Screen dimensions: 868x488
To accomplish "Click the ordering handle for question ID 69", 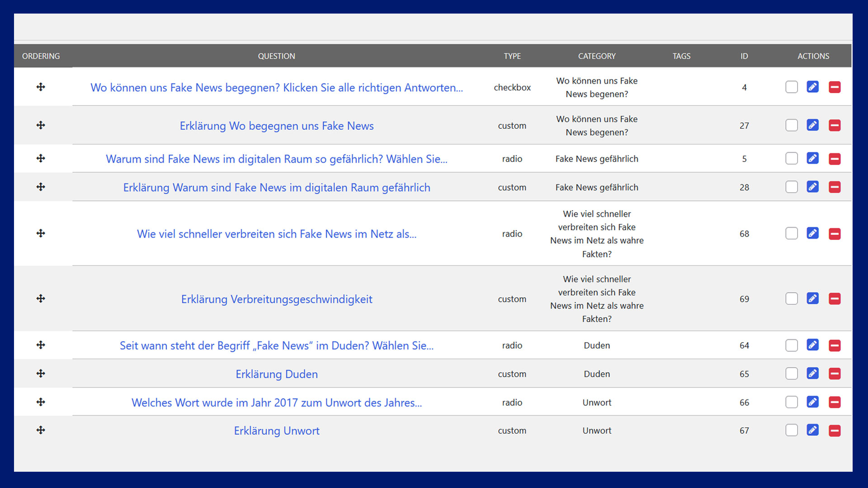I will [x=41, y=298].
